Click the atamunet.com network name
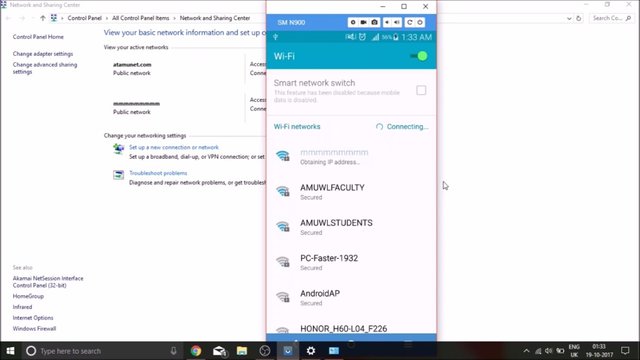Image resolution: width=640 pixels, height=360 pixels. 132,64
